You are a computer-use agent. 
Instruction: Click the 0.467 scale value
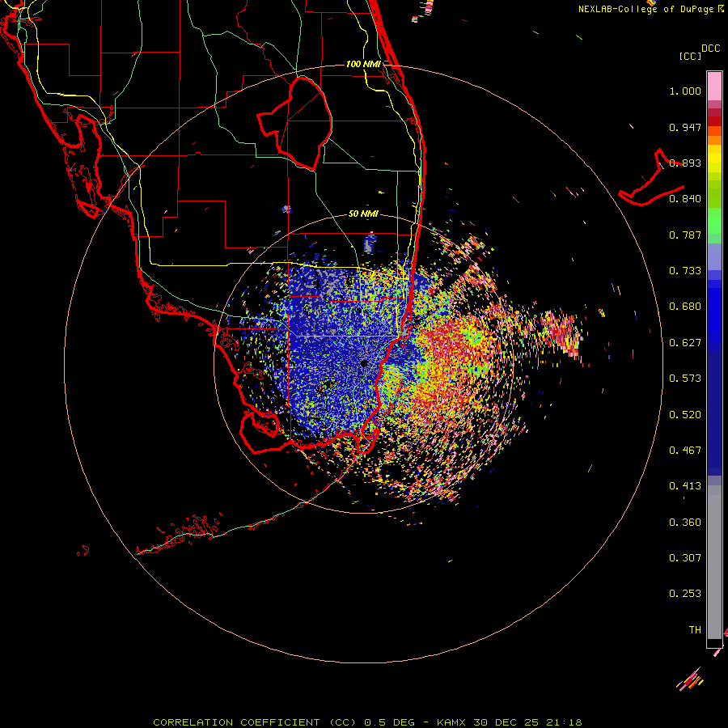(x=685, y=451)
